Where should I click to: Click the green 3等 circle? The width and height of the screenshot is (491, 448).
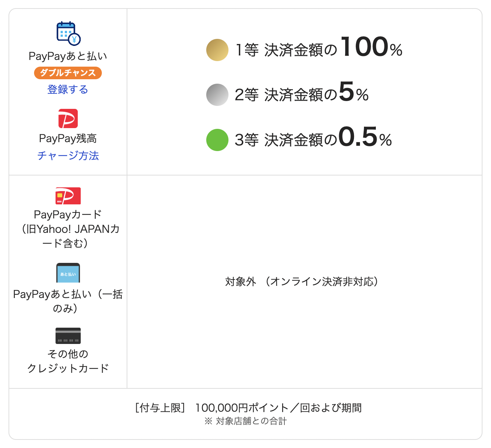click(217, 140)
